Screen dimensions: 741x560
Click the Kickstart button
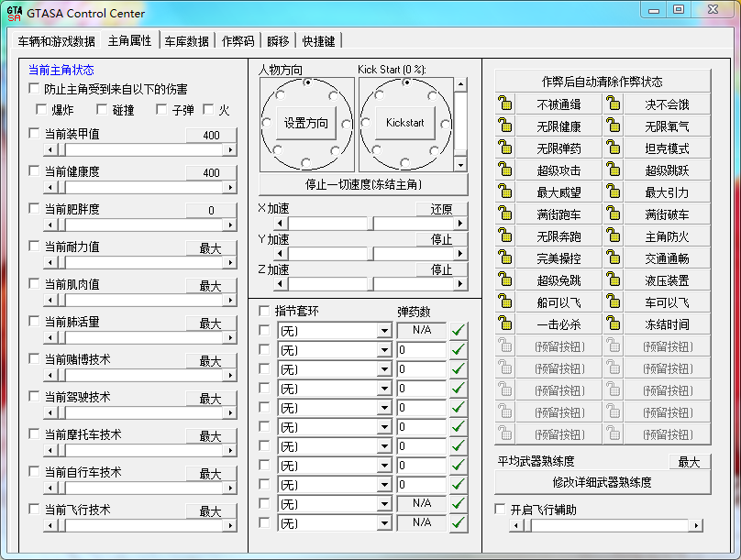(405, 123)
